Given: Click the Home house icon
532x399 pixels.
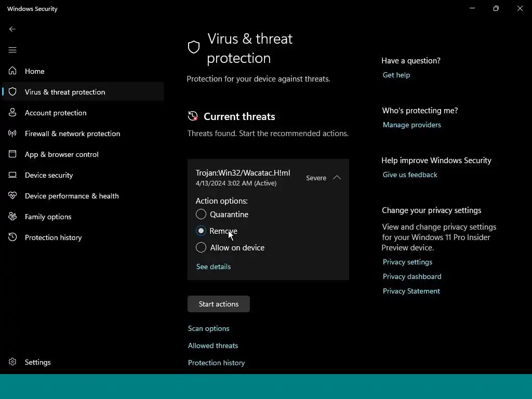Looking at the screenshot, I should click(12, 71).
